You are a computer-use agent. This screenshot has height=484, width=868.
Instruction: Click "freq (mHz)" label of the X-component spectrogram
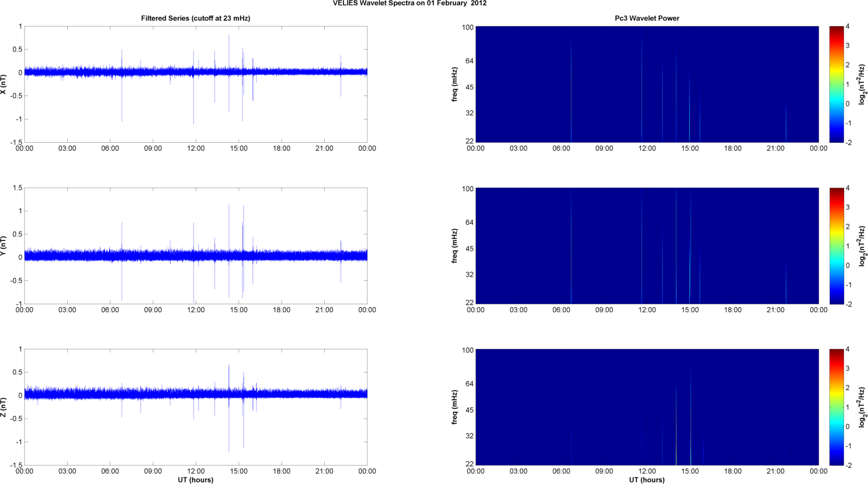click(x=454, y=84)
